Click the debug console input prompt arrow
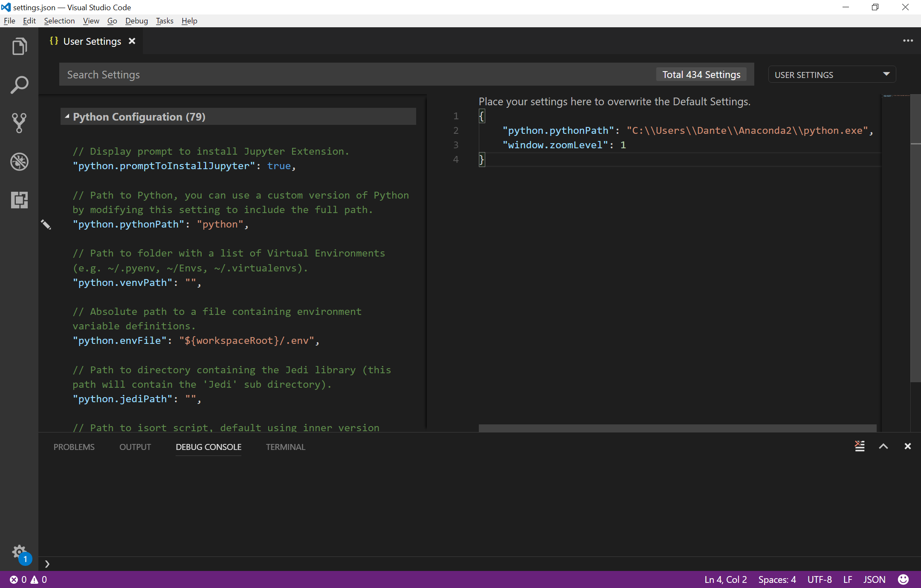This screenshot has width=921, height=588. [x=47, y=564]
